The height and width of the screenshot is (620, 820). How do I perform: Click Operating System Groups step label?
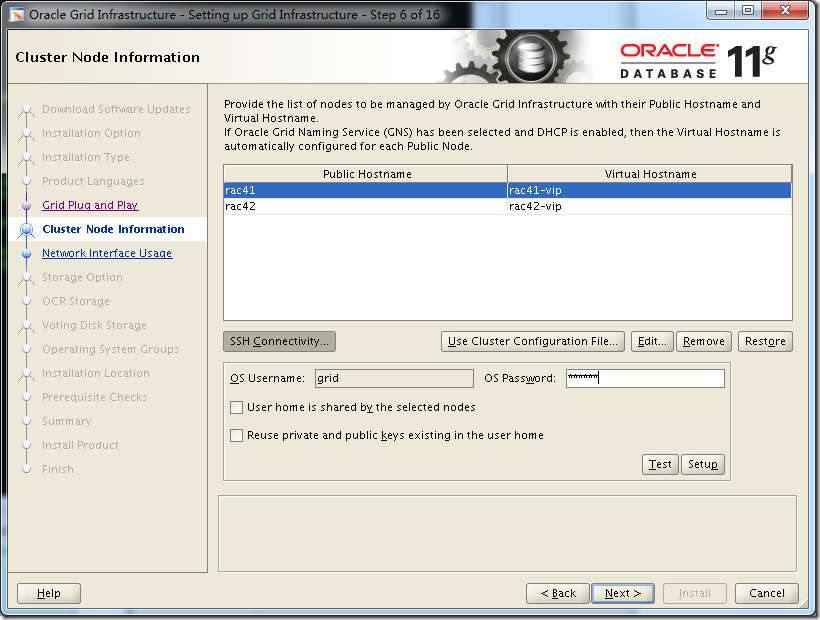point(111,349)
